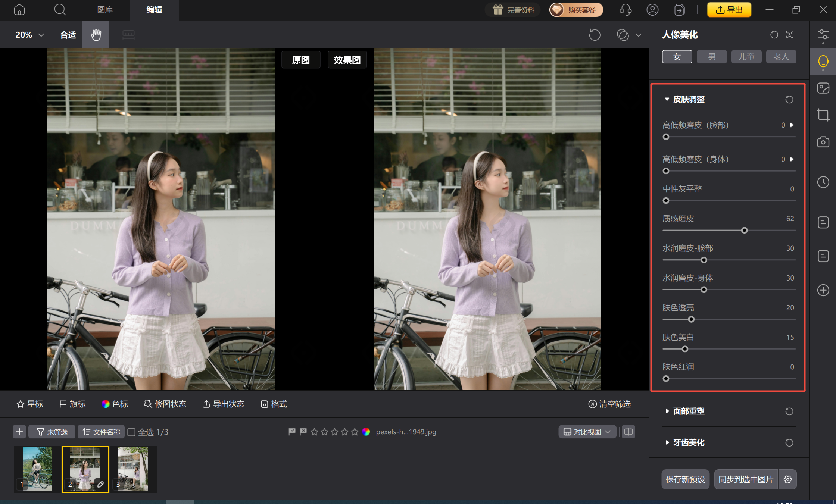
Task: Click the 导出 export button
Action: [729, 10]
